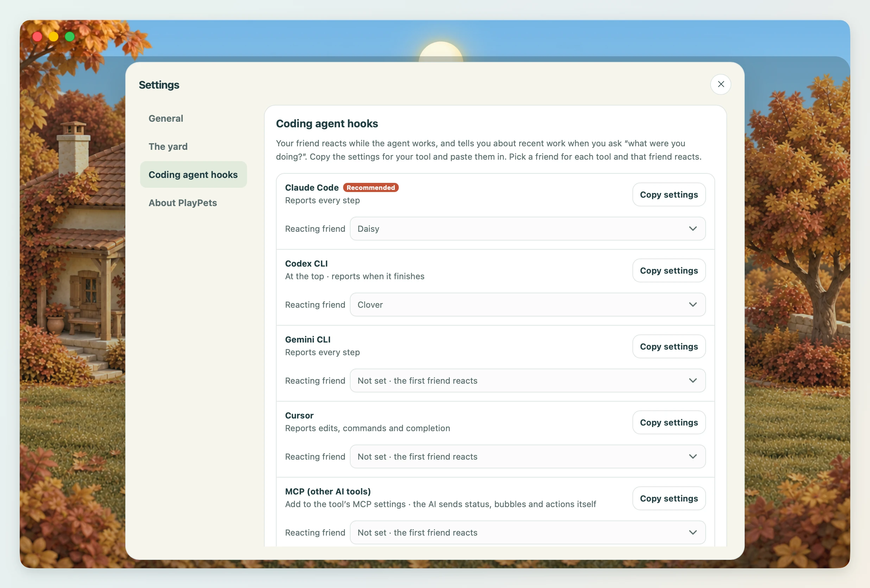Click the Codex CLI heading
870x588 pixels.
click(306, 264)
